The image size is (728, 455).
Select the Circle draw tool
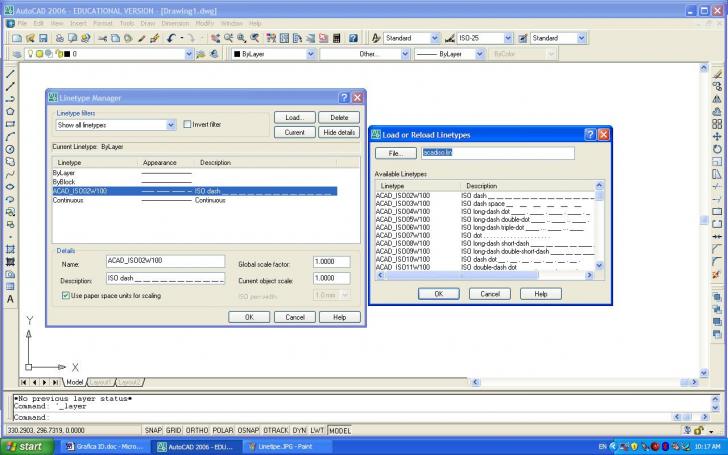tap(10, 149)
